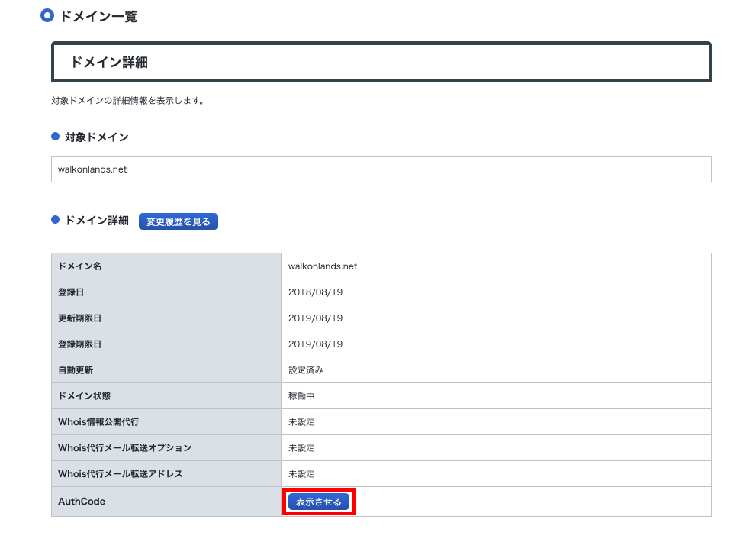Click the ドメイン状態 value 稼働中

coord(301,396)
